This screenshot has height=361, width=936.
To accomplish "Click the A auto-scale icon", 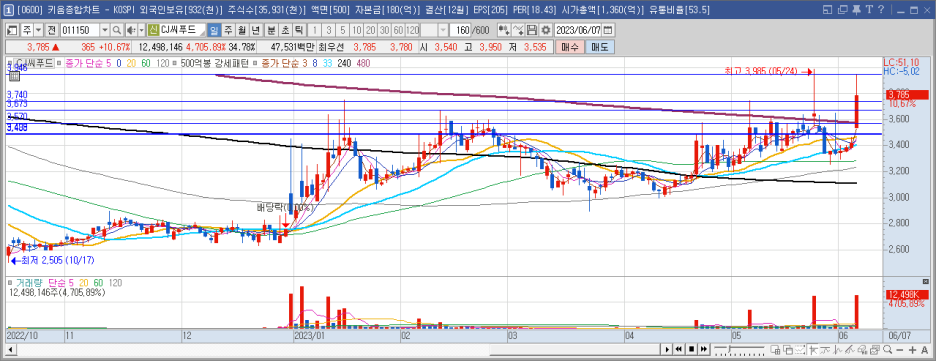I will pyautogui.click(x=925, y=350).
